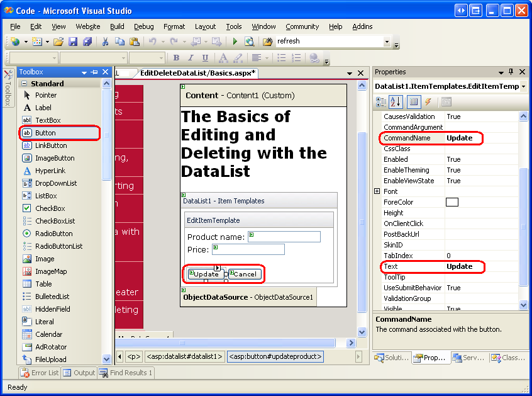Select the Pointer tool in Toolbox
Screen dimensions: 532x396
coord(46,95)
